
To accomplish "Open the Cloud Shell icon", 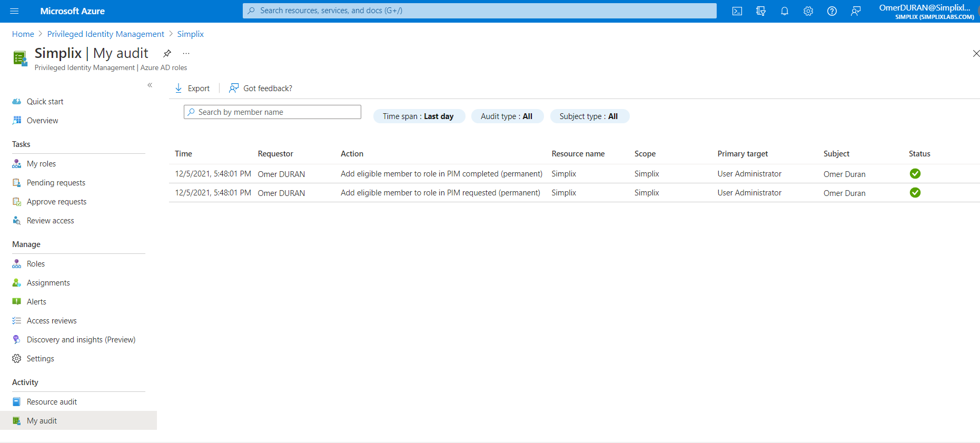I will point(737,11).
